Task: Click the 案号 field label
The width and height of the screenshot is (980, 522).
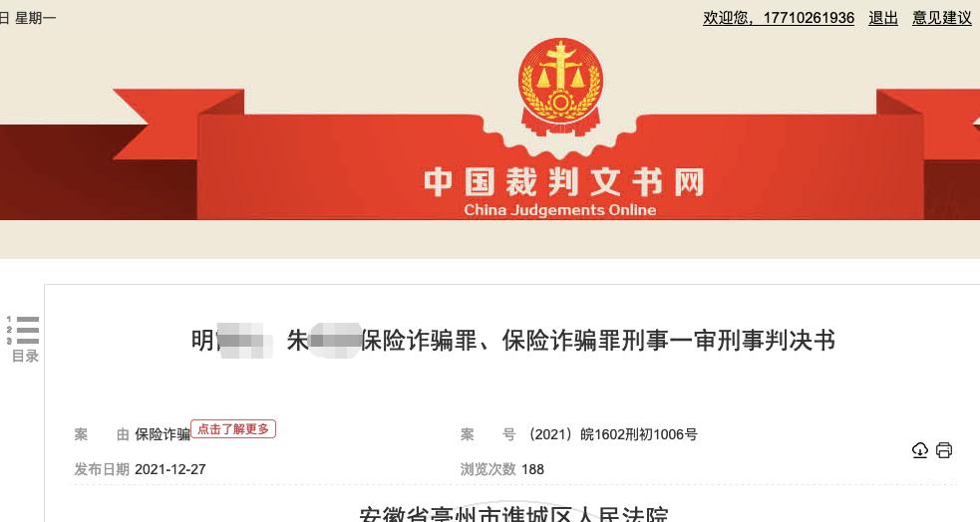Action: (x=489, y=434)
